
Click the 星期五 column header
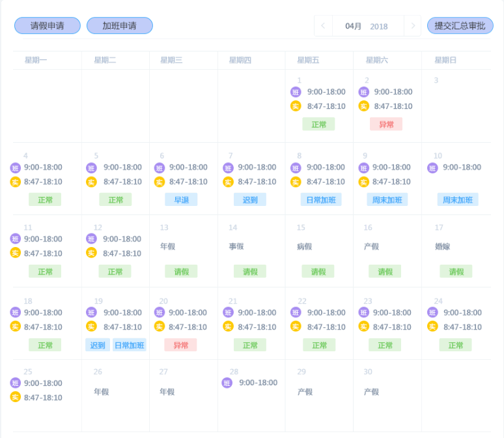tap(308, 60)
